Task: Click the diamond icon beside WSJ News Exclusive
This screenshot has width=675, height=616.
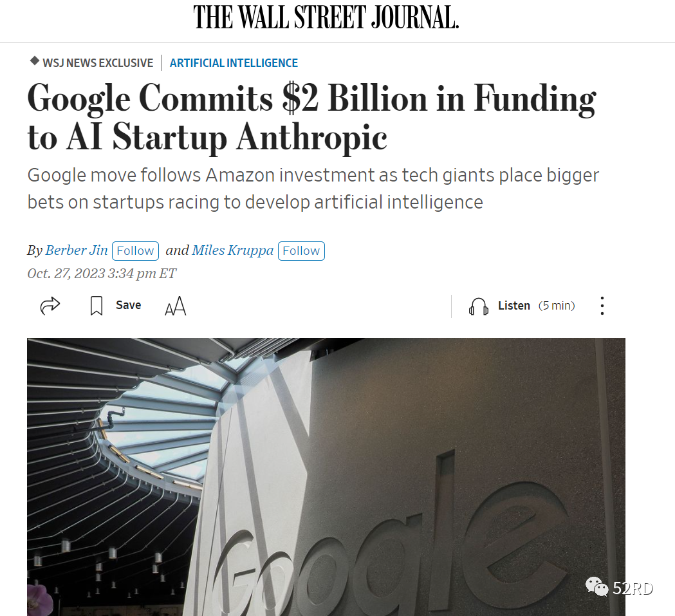Action: pos(35,62)
